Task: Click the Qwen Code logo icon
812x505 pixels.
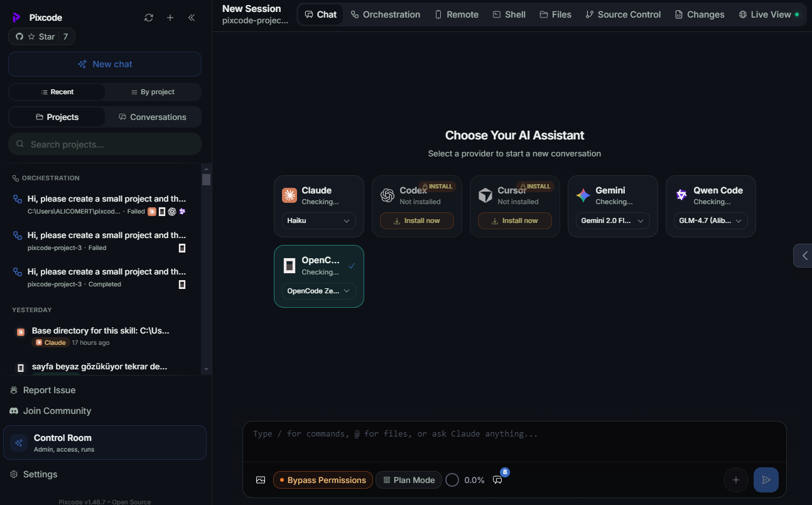Action: (681, 195)
